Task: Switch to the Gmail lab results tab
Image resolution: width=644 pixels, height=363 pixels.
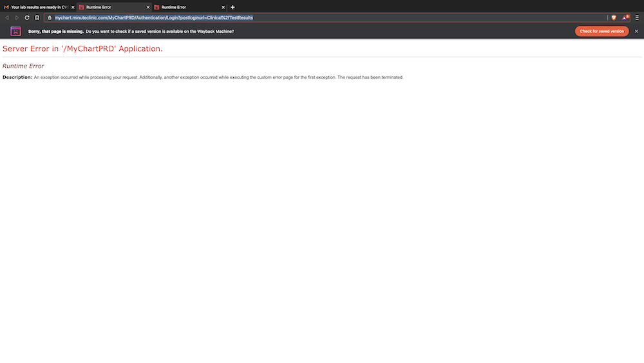Action: tap(39, 7)
